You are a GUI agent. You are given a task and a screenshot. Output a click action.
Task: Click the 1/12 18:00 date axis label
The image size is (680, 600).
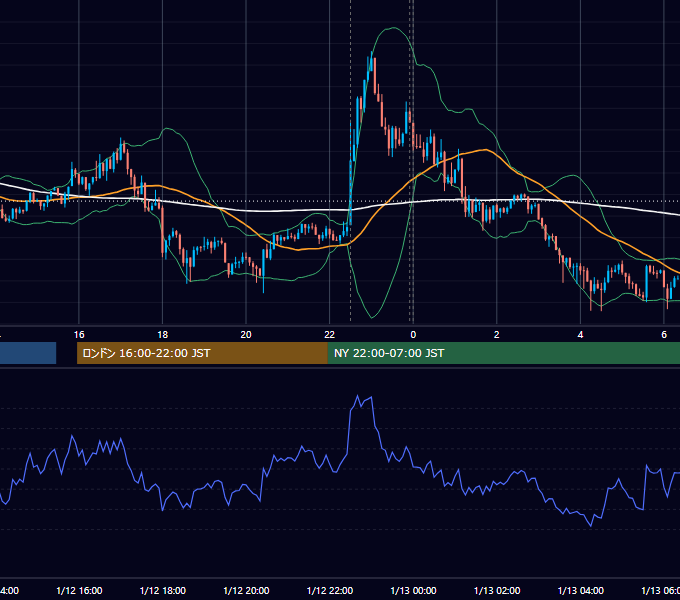(x=163, y=590)
